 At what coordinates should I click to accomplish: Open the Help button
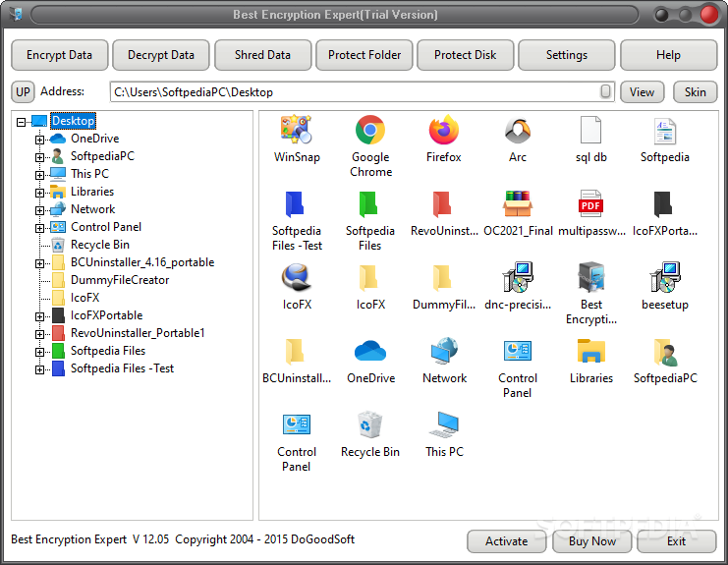[x=669, y=55]
